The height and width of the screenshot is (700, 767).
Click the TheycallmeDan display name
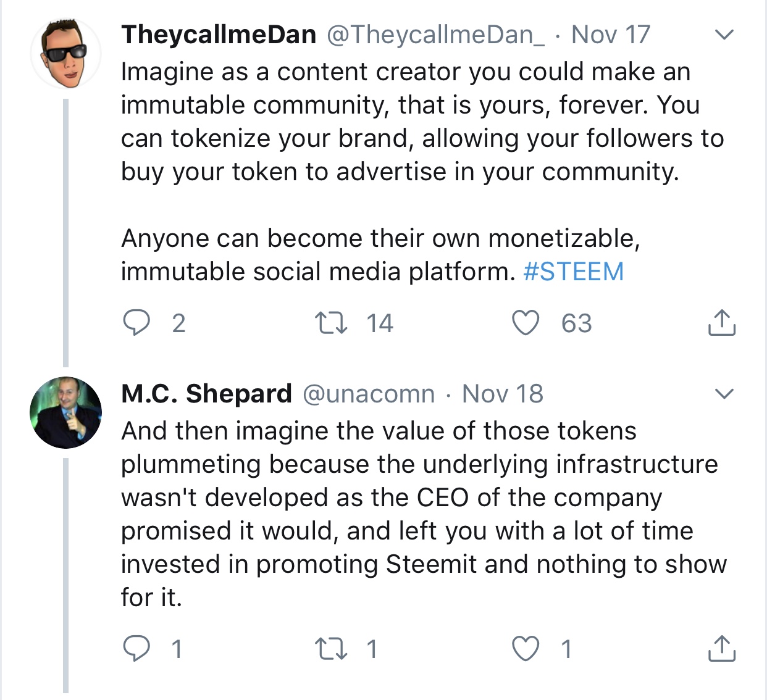pyautogui.click(x=219, y=35)
